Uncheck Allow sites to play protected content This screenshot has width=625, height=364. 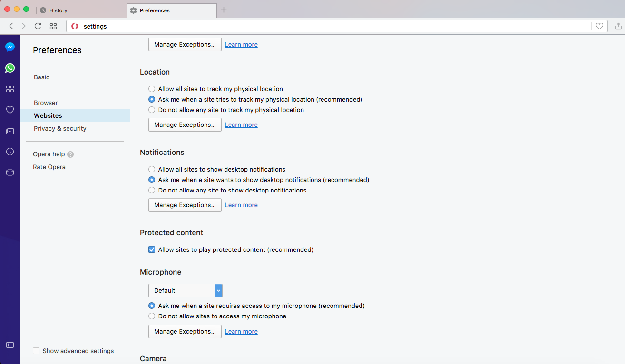152,249
